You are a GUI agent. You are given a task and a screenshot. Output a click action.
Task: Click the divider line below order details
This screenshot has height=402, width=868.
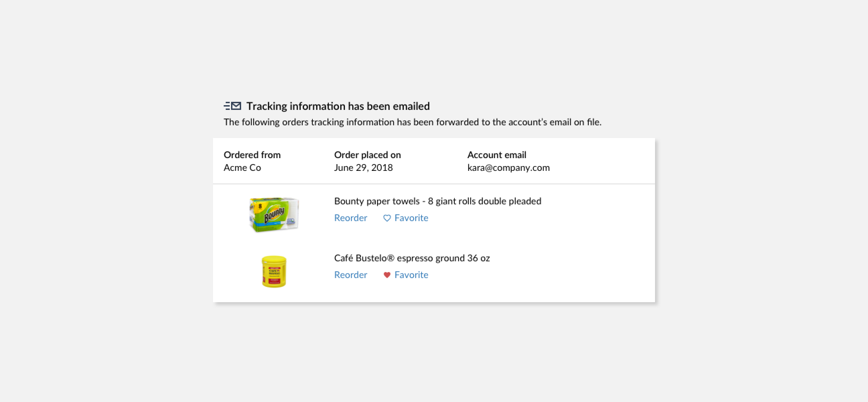tap(434, 184)
